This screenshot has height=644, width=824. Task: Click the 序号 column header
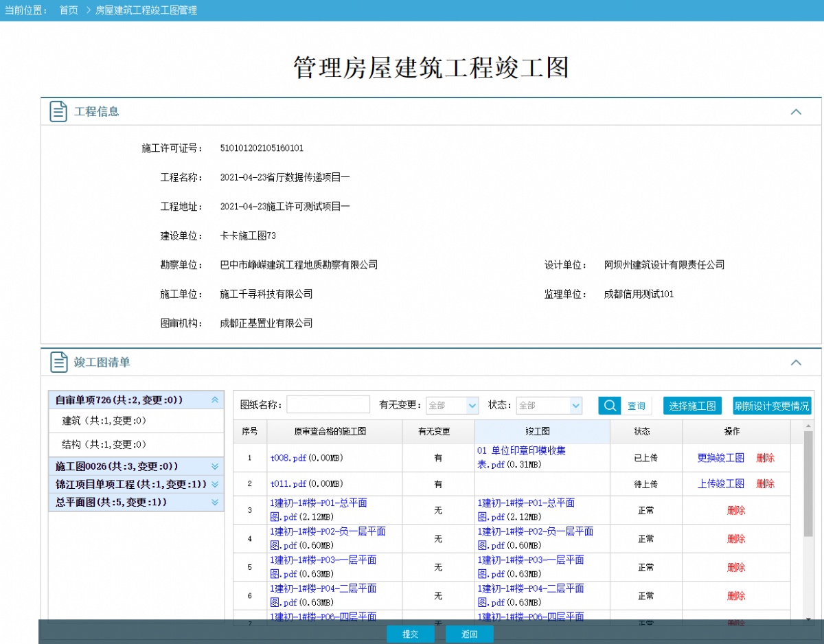(250, 432)
